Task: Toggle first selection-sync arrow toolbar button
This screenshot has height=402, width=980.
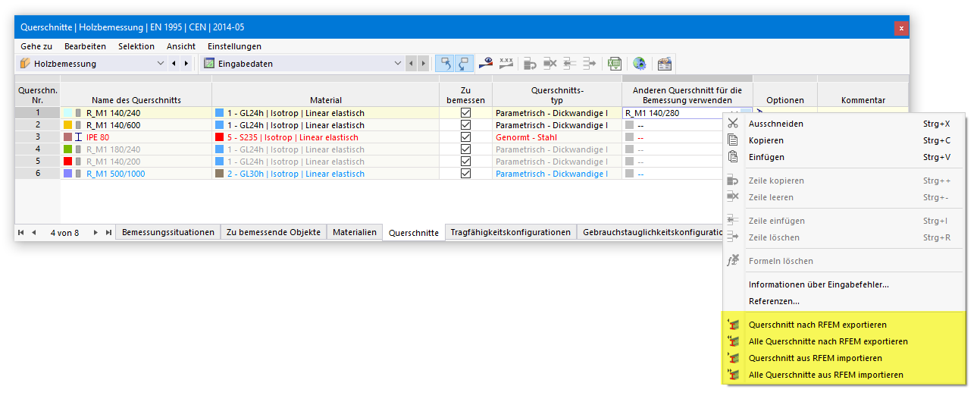Action: (446, 64)
